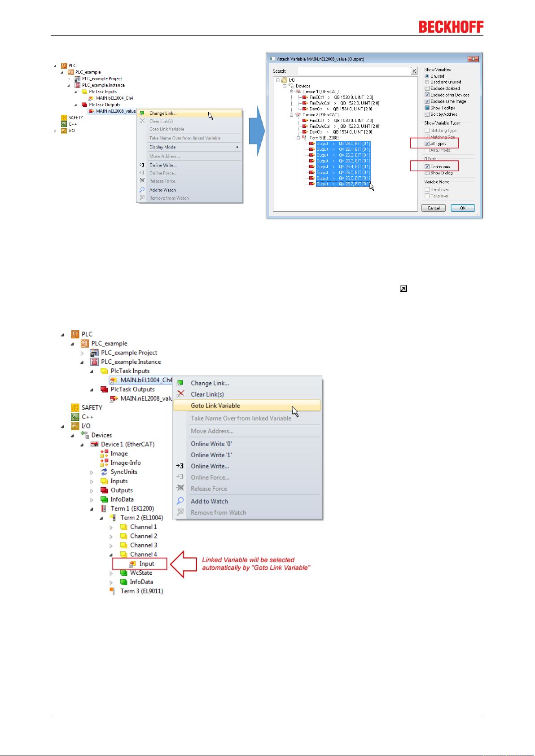Click the Term 5 (EL2008) icon in the dialog
535x756 pixels.
(x=305, y=138)
